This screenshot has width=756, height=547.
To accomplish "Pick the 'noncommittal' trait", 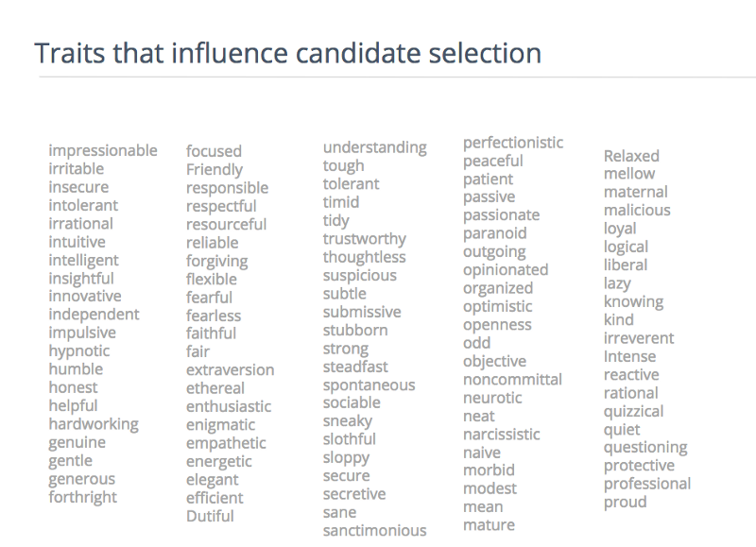I will (x=512, y=380).
